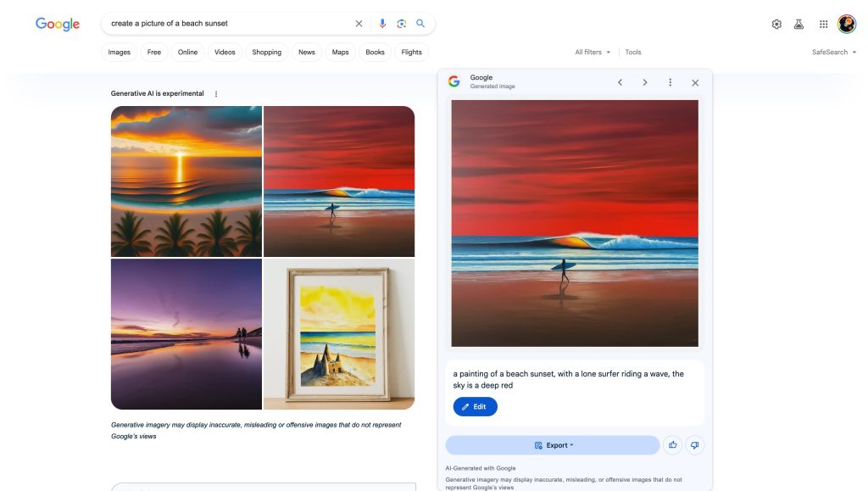Click the Tools button
868x491 pixels.
pyautogui.click(x=633, y=53)
